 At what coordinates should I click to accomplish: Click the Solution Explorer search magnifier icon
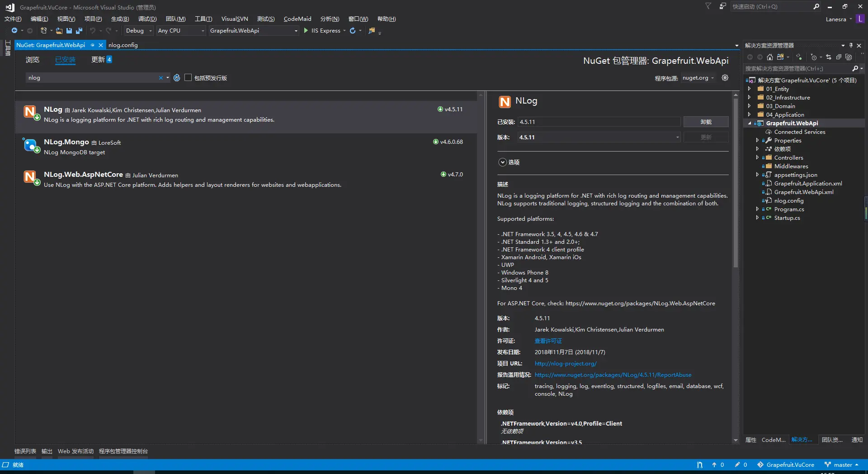[855, 69]
